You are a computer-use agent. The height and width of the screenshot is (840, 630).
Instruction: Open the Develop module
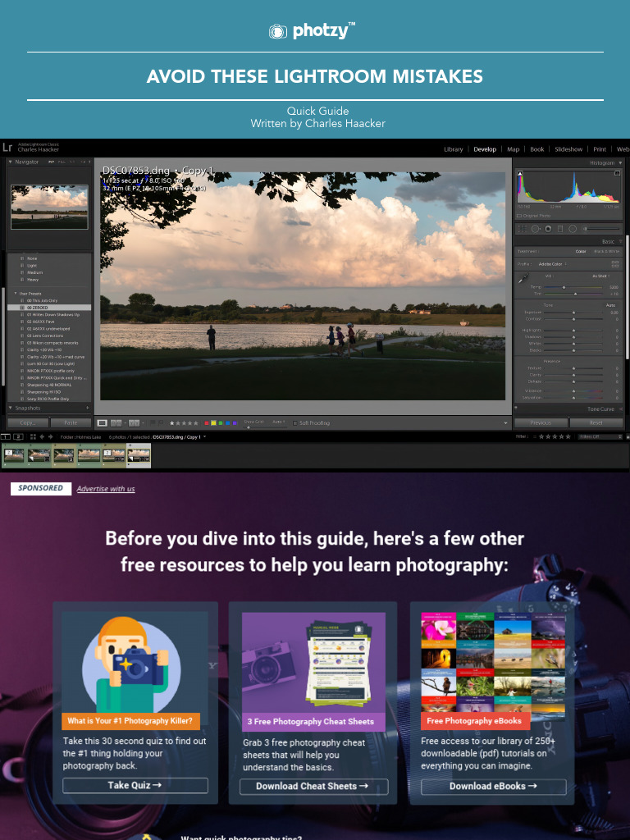(x=485, y=149)
